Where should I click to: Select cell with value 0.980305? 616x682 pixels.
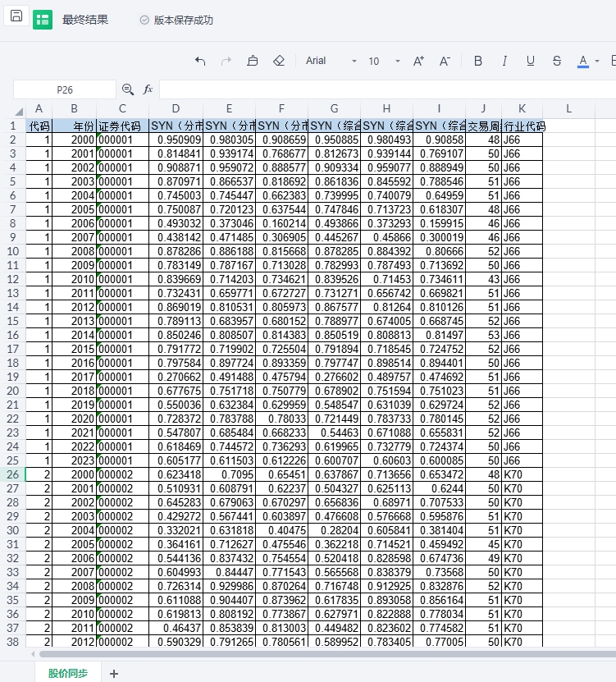pyautogui.click(x=229, y=140)
